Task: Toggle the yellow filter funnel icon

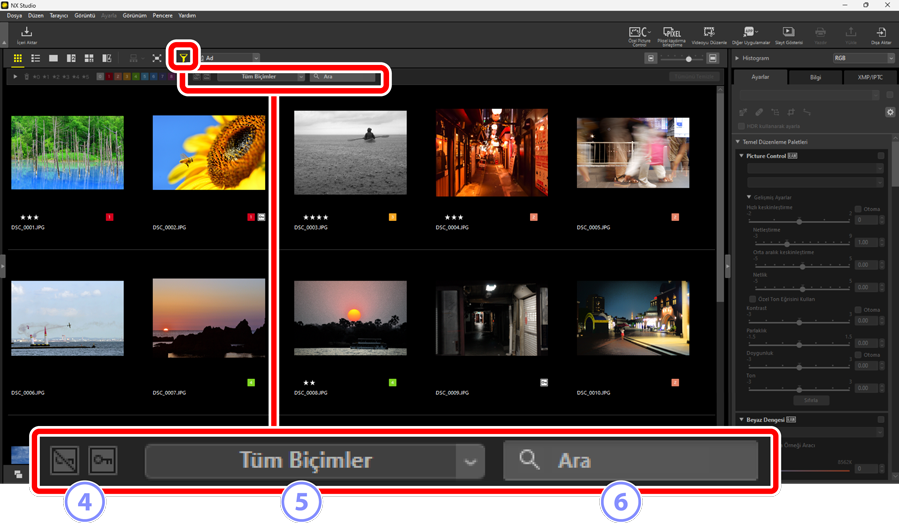Action: pyautogui.click(x=184, y=58)
